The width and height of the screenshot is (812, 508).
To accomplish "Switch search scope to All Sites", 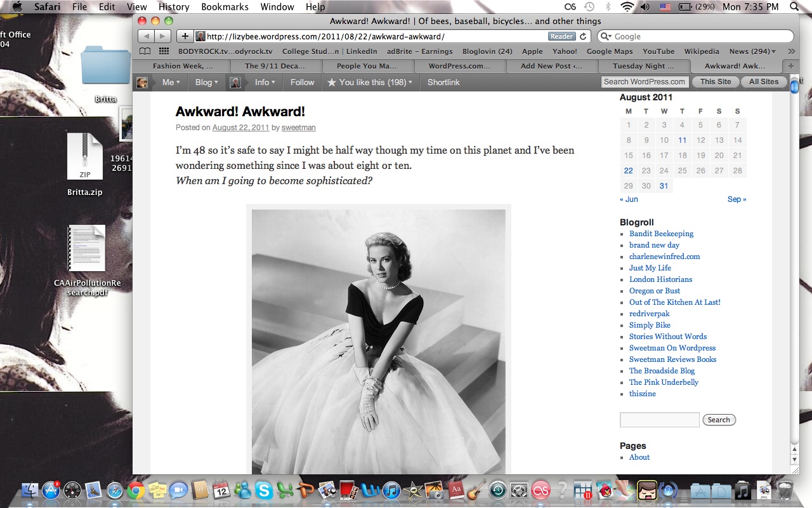I will [763, 82].
